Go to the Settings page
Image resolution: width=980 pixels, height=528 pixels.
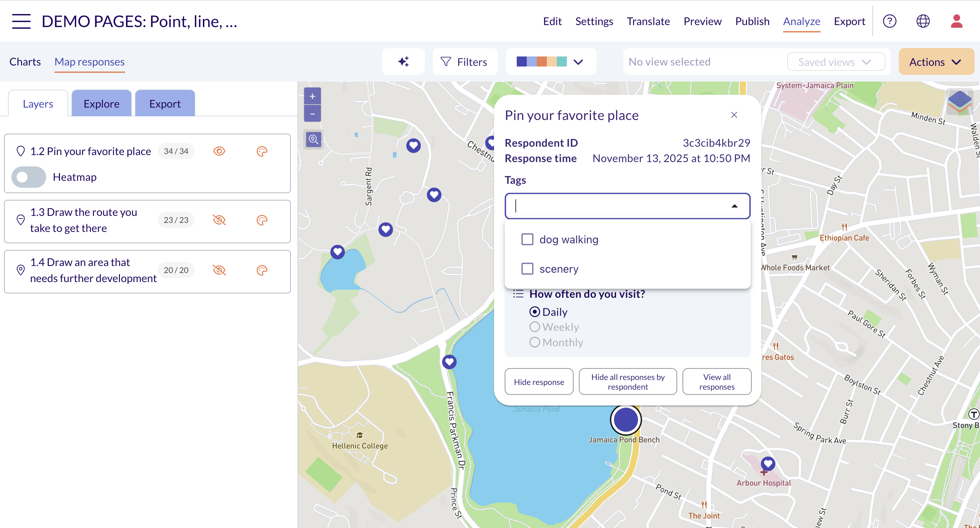coord(594,21)
